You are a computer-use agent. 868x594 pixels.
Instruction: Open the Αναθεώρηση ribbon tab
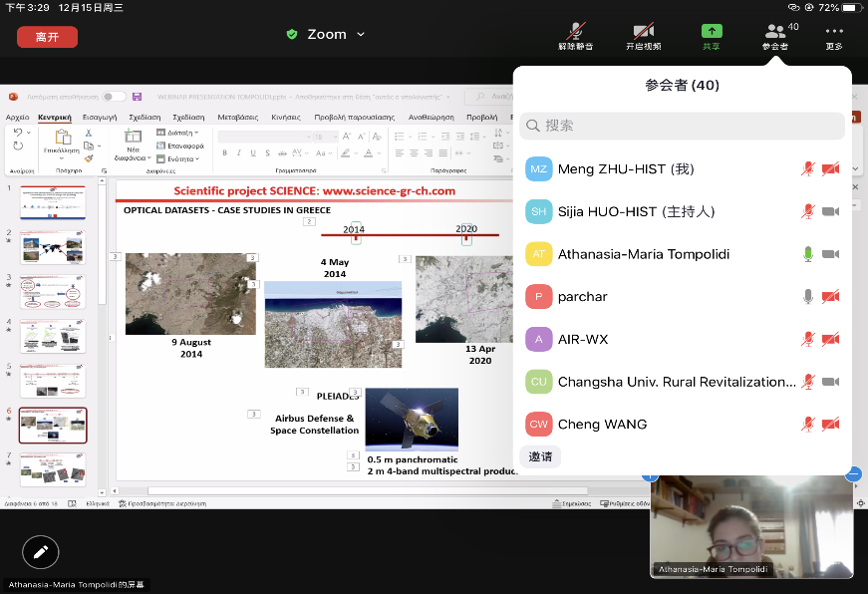[x=432, y=118]
